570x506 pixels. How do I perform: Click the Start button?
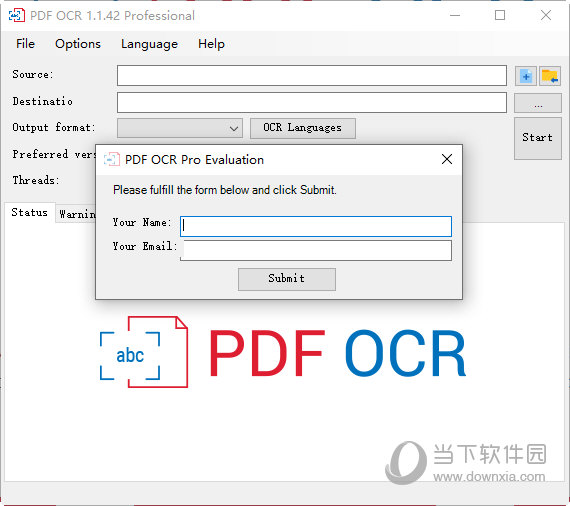[x=538, y=138]
